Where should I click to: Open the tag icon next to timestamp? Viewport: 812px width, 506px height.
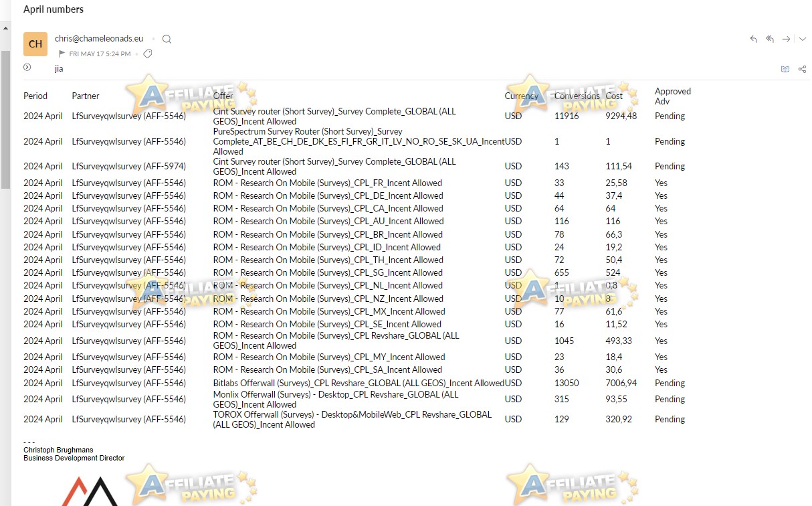[x=148, y=54]
